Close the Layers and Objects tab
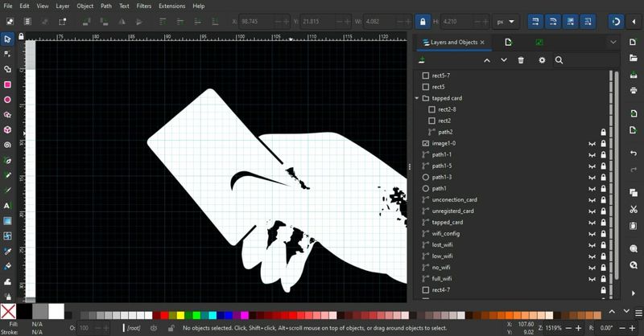644x336 pixels. (x=482, y=43)
